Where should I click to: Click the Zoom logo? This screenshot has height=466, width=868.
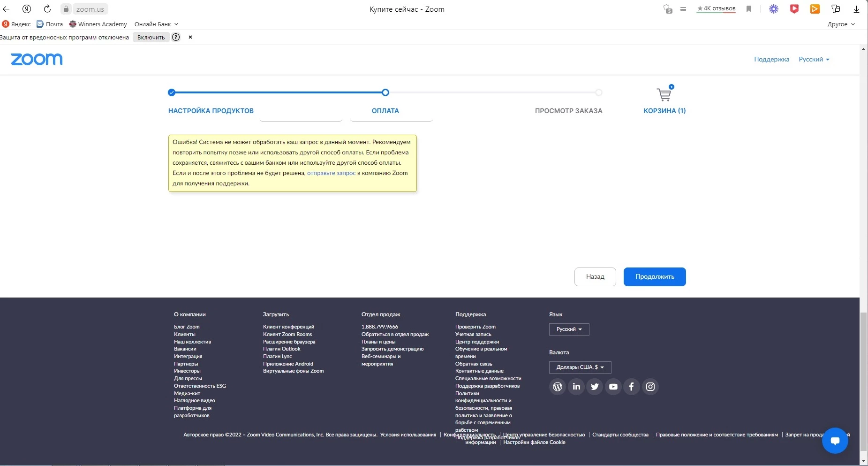click(x=37, y=59)
